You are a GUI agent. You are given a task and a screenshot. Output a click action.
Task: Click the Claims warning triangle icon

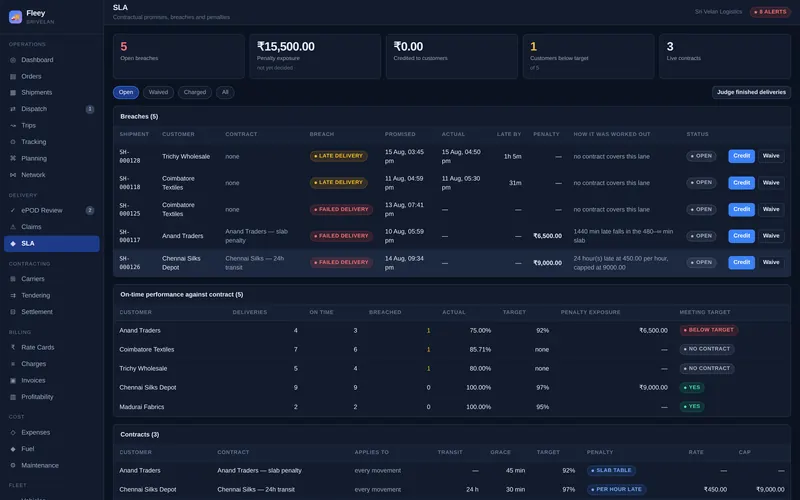pyautogui.click(x=13, y=227)
